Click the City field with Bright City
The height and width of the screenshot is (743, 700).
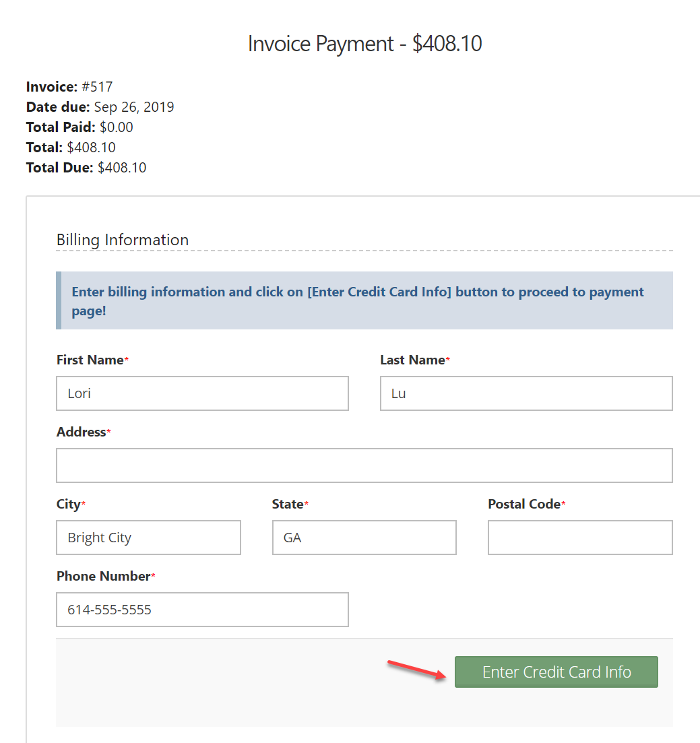pos(148,538)
